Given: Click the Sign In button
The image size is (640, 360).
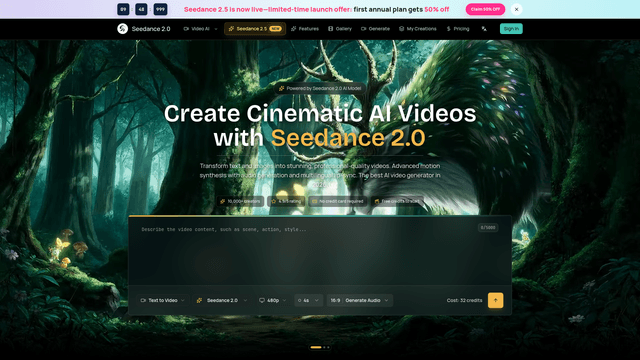Looking at the screenshot, I should point(511,29).
